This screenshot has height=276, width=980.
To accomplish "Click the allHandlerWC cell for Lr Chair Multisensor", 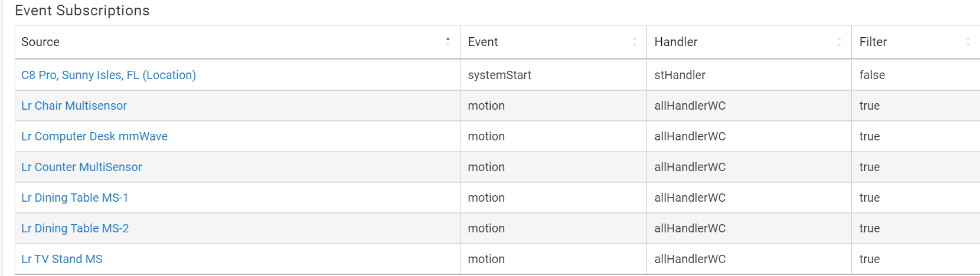I will tap(690, 106).
